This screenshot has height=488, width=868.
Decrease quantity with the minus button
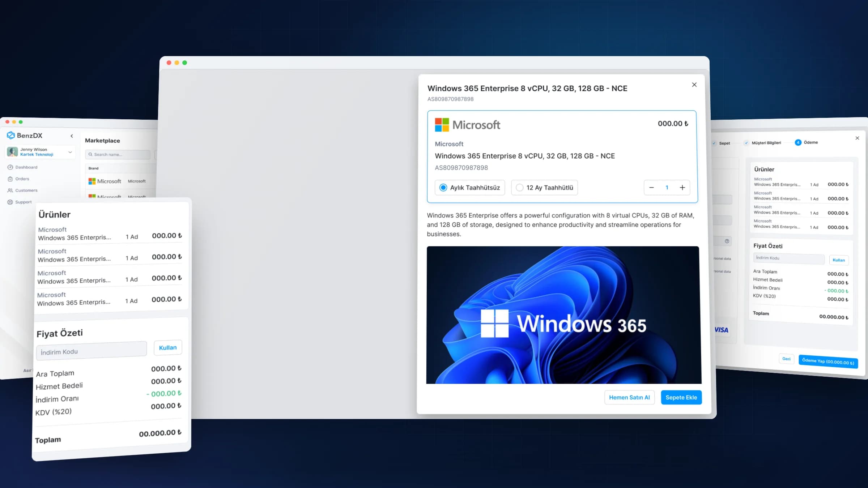(651, 188)
